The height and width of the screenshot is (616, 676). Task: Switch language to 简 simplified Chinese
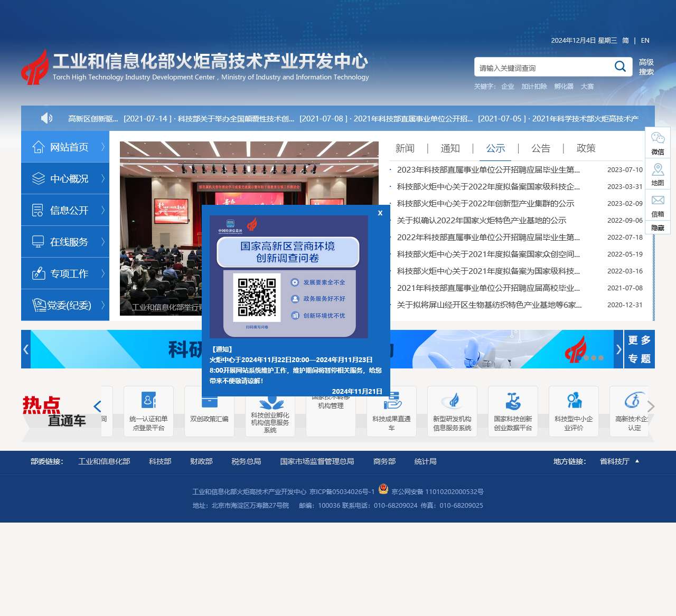tap(626, 41)
